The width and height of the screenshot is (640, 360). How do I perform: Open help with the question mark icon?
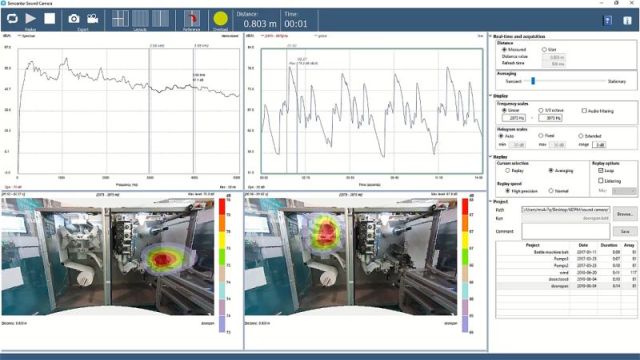608,20
